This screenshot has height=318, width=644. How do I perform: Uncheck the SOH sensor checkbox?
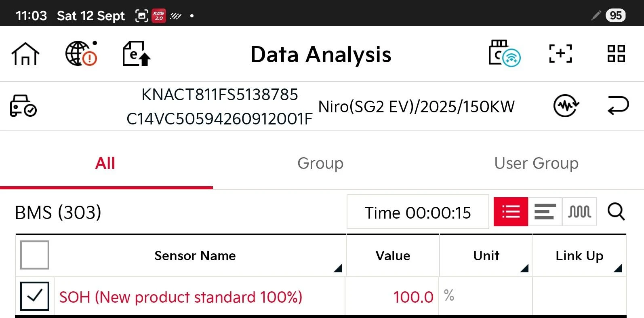click(x=35, y=296)
